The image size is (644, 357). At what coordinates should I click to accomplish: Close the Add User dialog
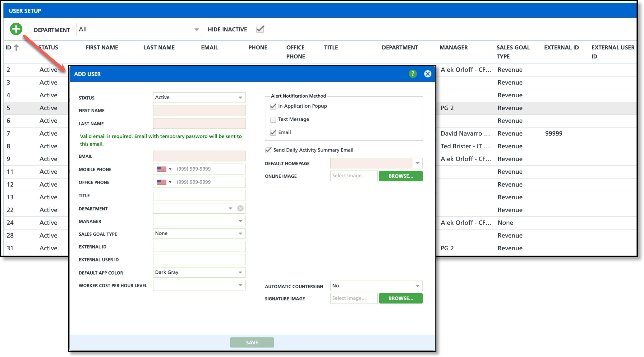coord(428,74)
